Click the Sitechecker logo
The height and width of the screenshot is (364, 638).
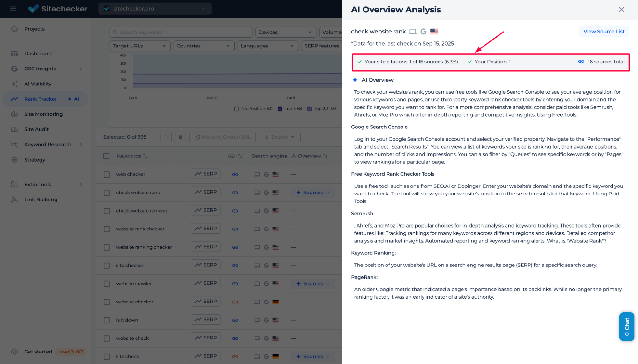pos(58,9)
